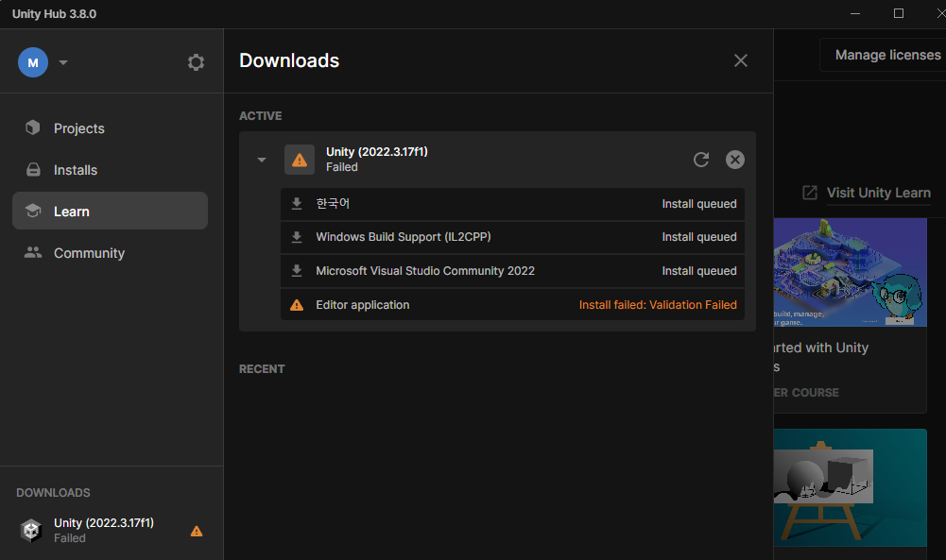
Task: Click the RECENT section heading
Action: [262, 369]
